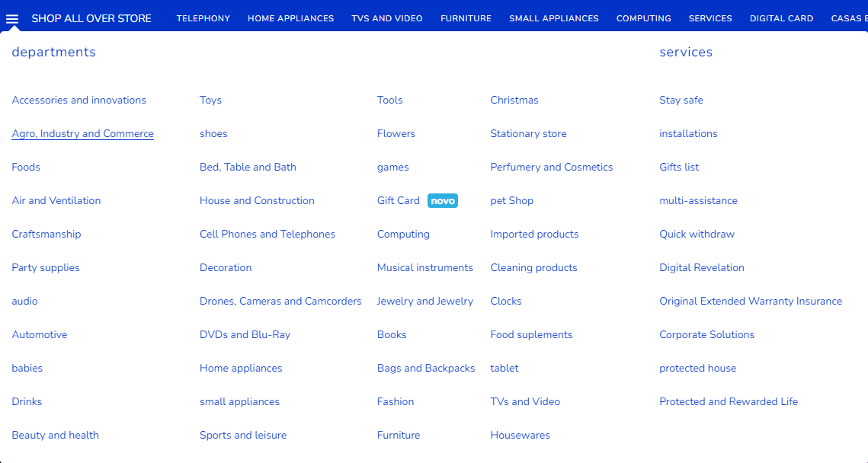Open Accessories and innovations department

click(x=79, y=100)
